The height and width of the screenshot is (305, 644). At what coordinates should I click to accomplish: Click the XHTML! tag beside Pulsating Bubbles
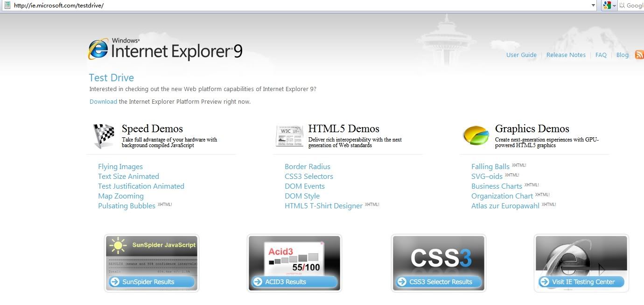165,205
